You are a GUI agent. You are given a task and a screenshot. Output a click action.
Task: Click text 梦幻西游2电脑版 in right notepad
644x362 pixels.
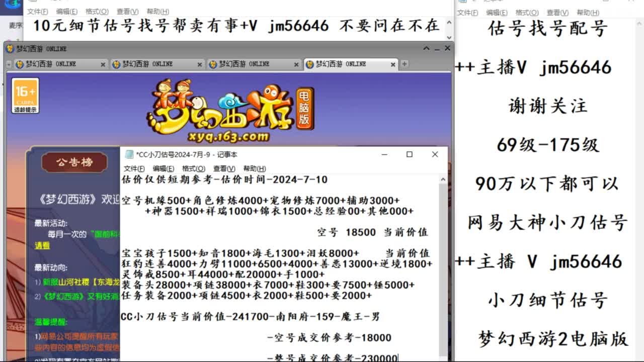click(553, 339)
